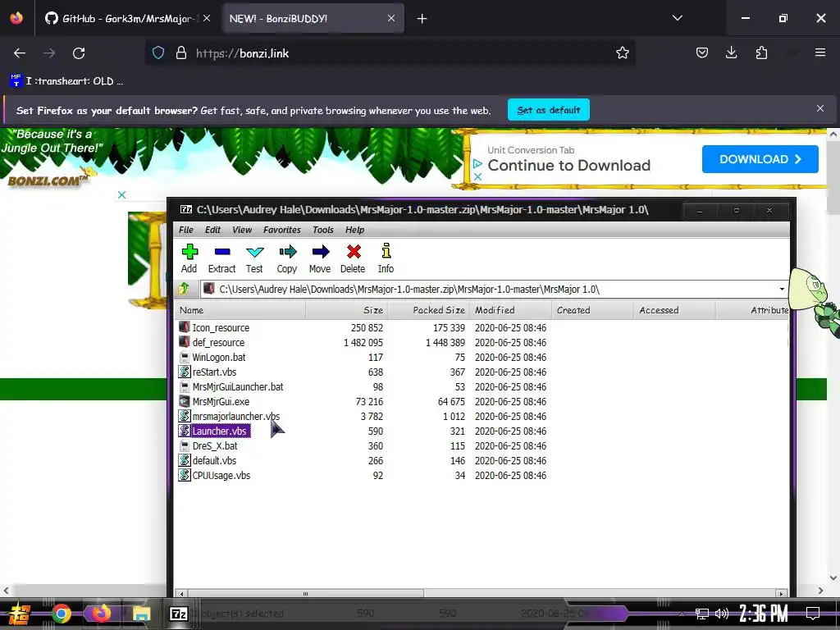Viewport: 840px width, 630px height.
Task: Reload the bonzi.link page
Action: pyautogui.click(x=79, y=53)
